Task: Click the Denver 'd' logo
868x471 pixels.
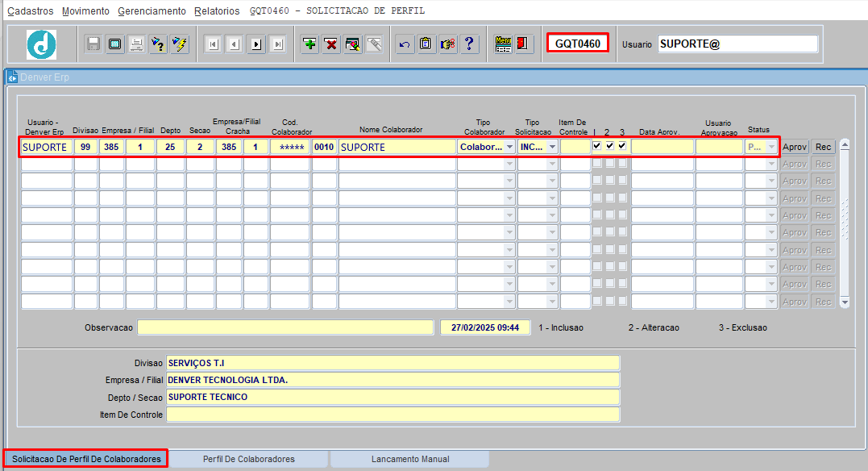Action: tap(42, 44)
